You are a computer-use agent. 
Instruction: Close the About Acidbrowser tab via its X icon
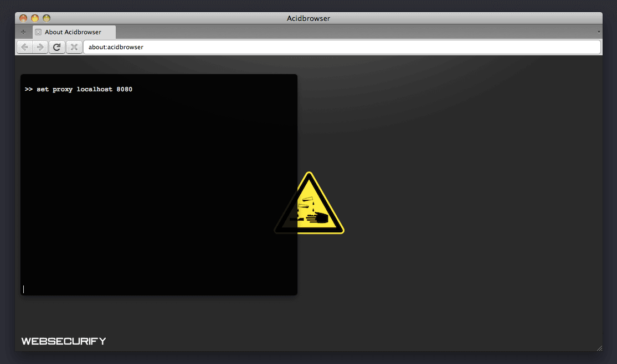38,32
